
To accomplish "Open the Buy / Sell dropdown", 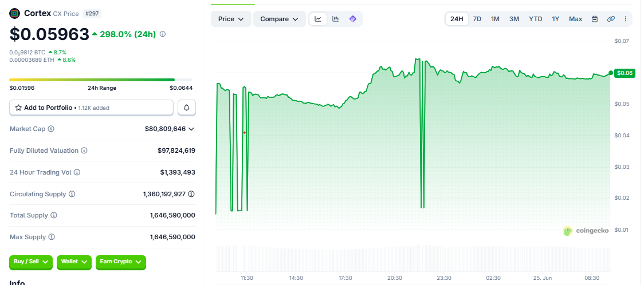I will [x=31, y=262].
